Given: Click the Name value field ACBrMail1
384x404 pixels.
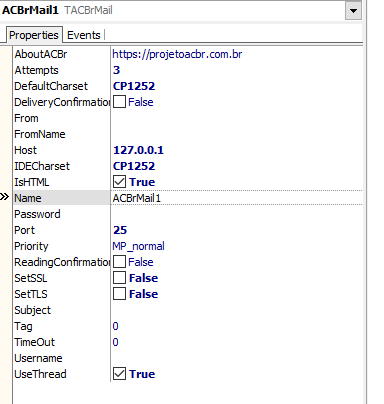Looking at the screenshot, I should pos(237,198).
